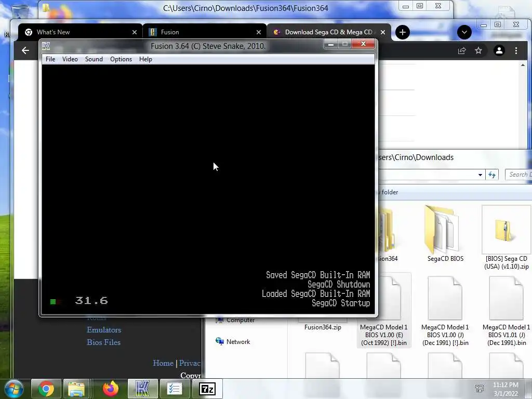532x399 pixels.
Task: Open the Options menu in Fusion
Action: click(x=121, y=59)
